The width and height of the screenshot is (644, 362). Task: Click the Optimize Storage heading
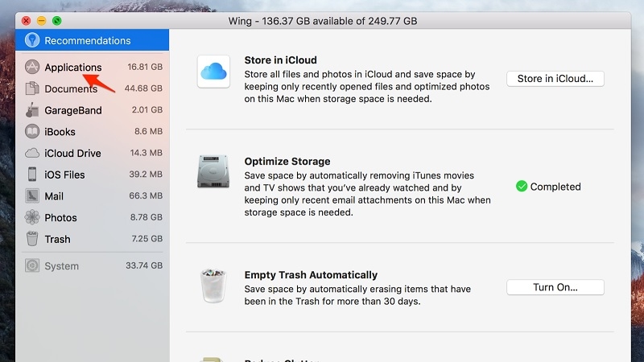tap(287, 162)
